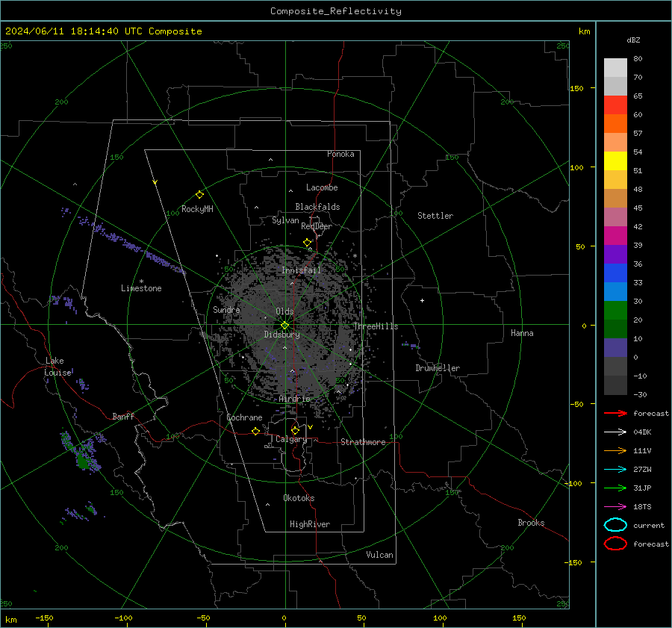Select the yellow radar-center diamond near Didsbury

[284, 326]
